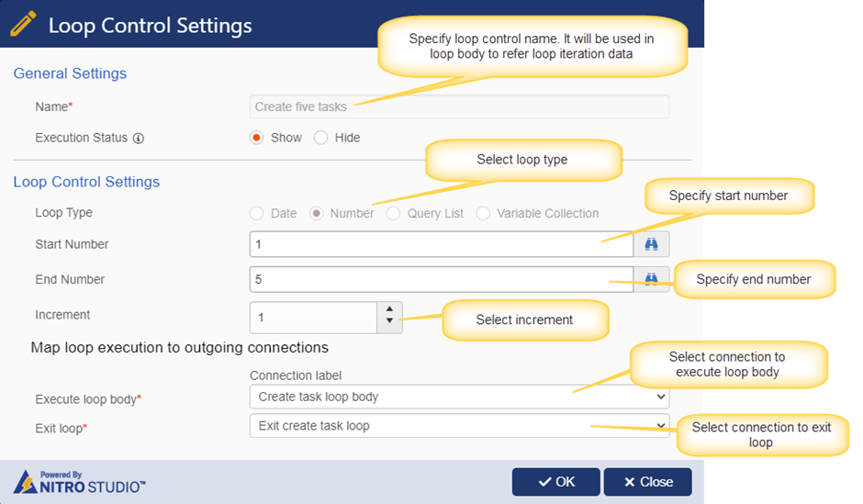The height and width of the screenshot is (504, 863).
Task: Click Execution Status info icon
Action: coord(139,138)
